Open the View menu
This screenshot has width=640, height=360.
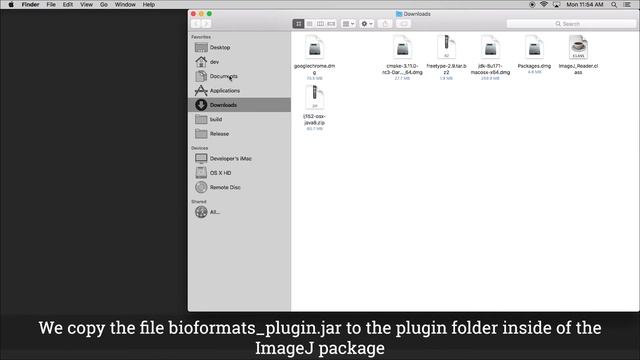pyautogui.click(x=86, y=4)
